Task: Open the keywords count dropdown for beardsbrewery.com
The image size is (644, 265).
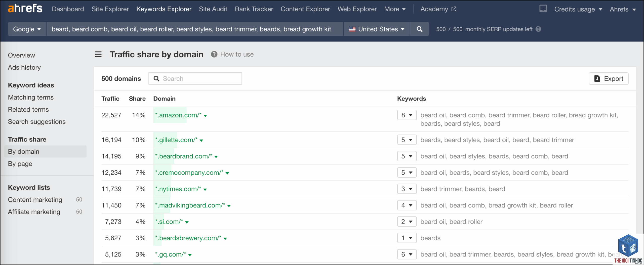Action: tap(407, 238)
